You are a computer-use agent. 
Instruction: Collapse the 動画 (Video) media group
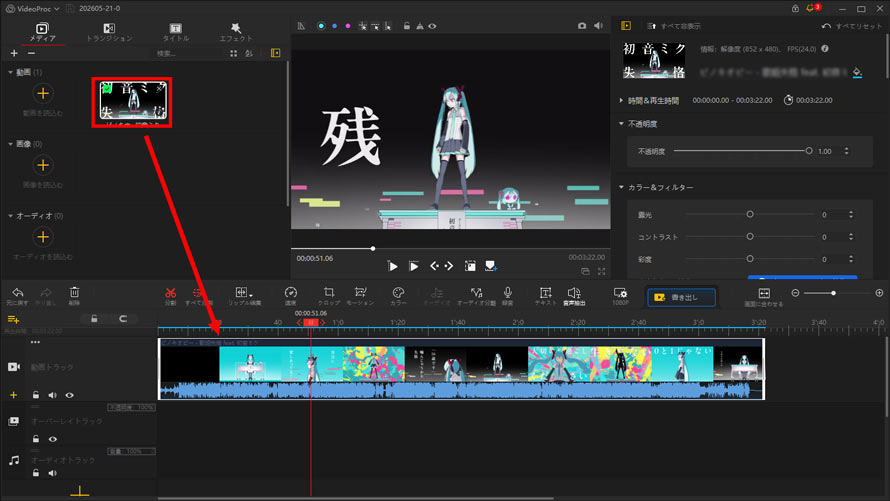pos(10,72)
